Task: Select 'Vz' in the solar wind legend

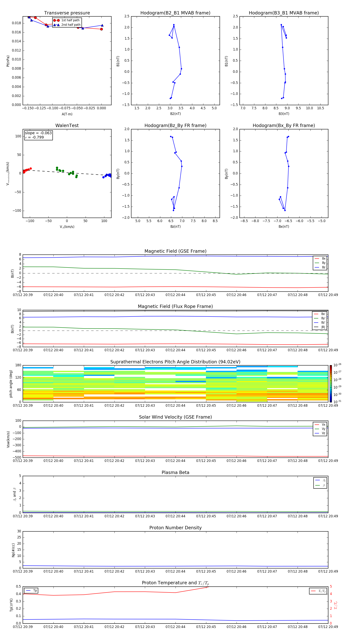Action: [320, 433]
